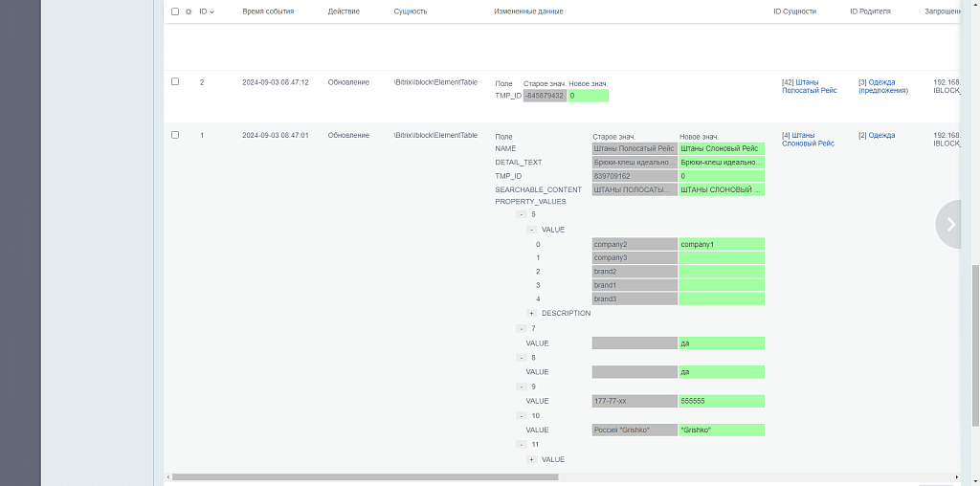Toggle the select-all rows checkbox
The image size is (980, 486).
tap(175, 11)
